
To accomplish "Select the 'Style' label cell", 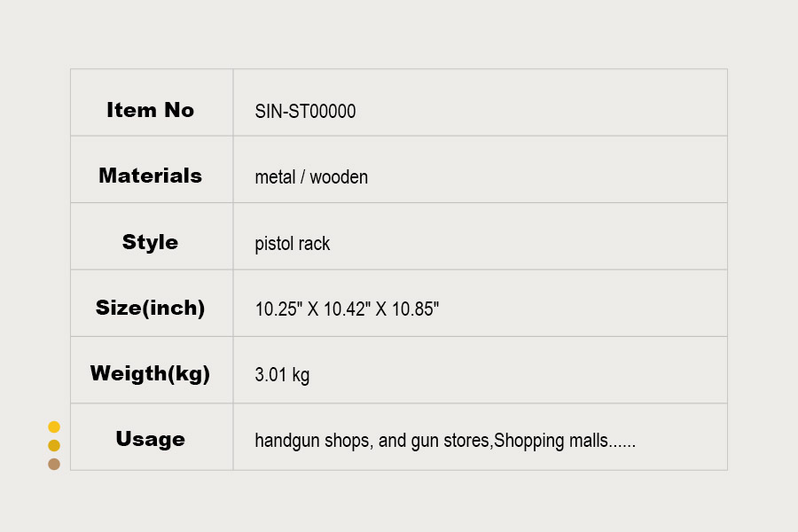I will tap(151, 242).
